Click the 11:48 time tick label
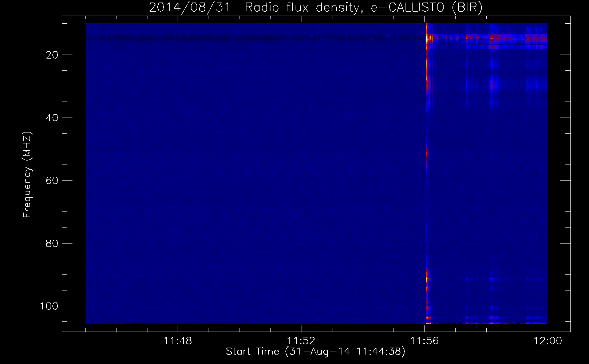This screenshot has width=589, height=364. click(178, 341)
